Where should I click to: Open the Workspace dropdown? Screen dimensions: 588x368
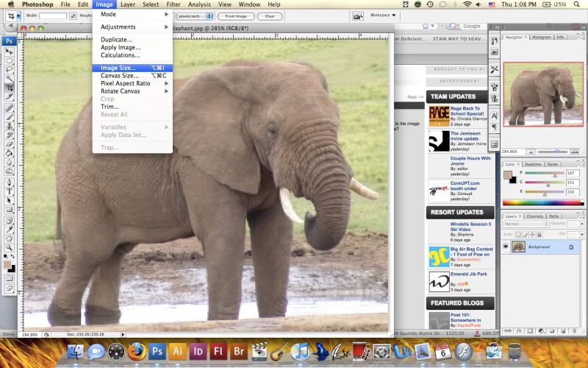[383, 15]
